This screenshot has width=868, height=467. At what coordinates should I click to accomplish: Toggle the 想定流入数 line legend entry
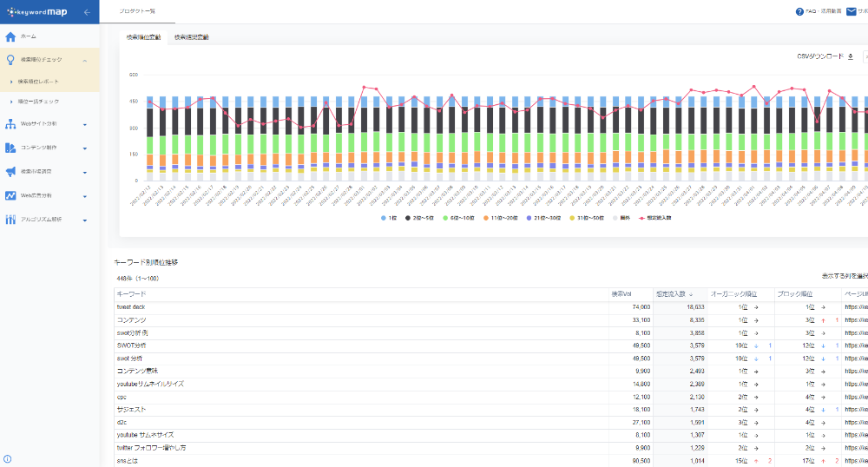tap(656, 218)
